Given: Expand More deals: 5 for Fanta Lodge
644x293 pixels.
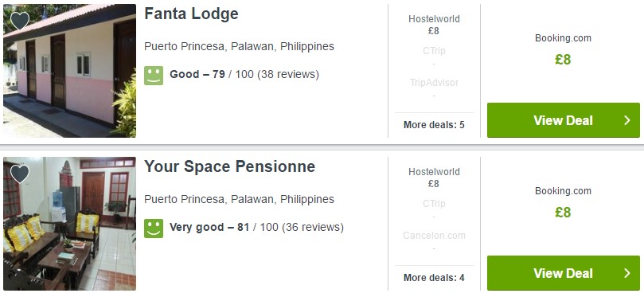Looking at the screenshot, I should tap(434, 125).
